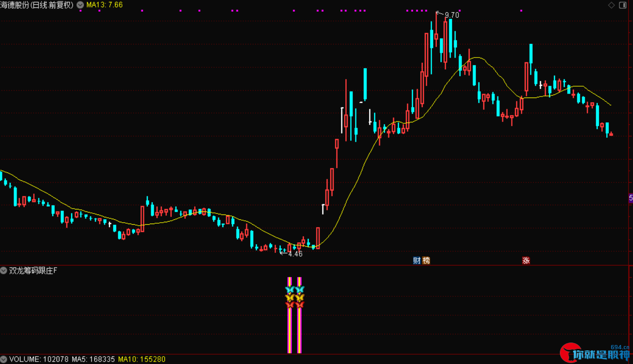Click the 财 info marker below chart

click(x=417, y=261)
